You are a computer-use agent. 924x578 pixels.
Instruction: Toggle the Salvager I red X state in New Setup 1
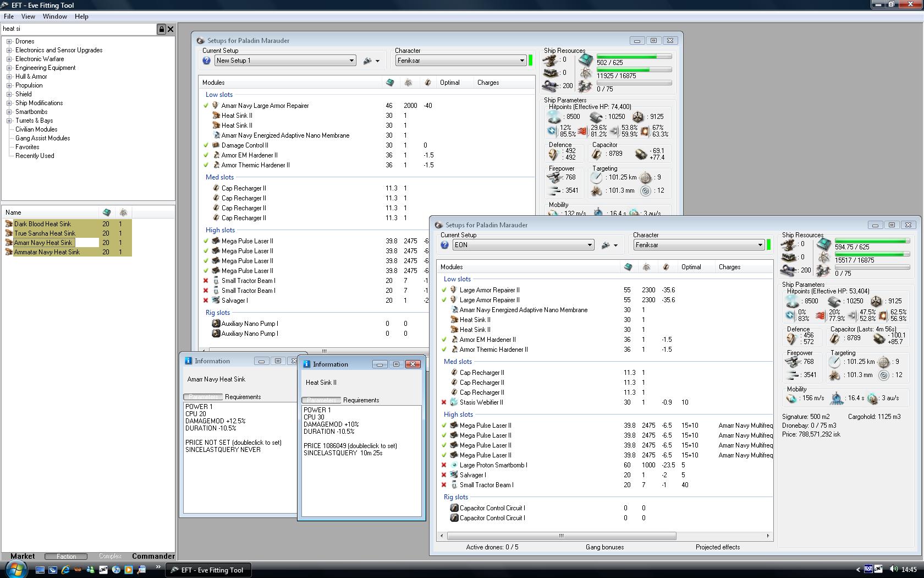[206, 301]
